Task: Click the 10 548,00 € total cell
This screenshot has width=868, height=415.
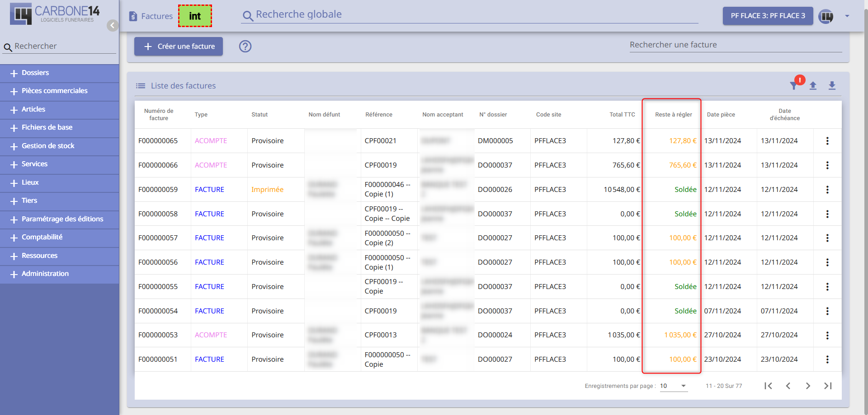Action: click(x=622, y=190)
